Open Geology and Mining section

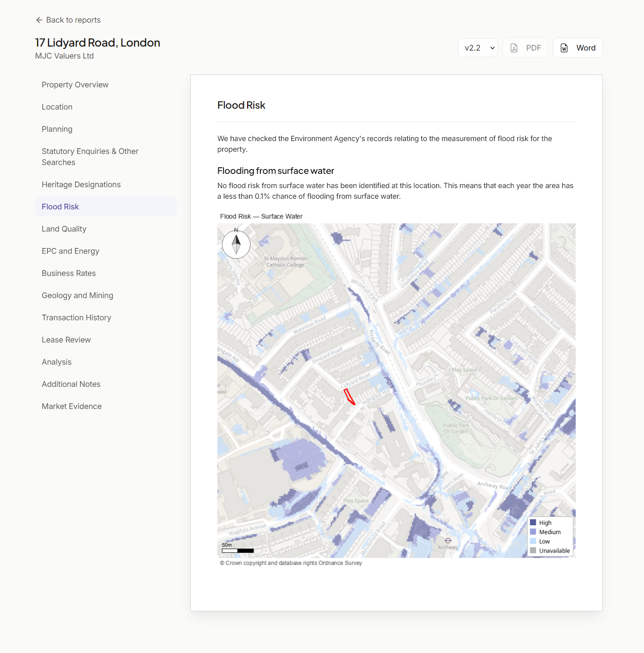tap(106, 295)
